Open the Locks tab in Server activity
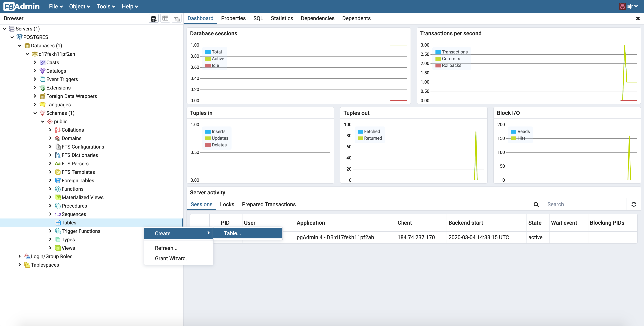Screen dimensions: 644x326 click(227, 204)
